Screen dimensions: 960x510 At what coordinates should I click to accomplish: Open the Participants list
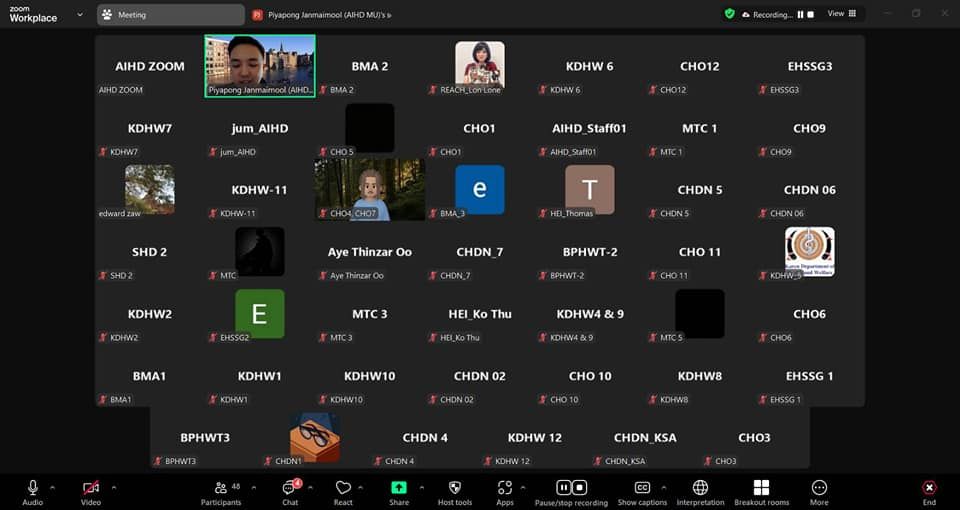point(220,489)
